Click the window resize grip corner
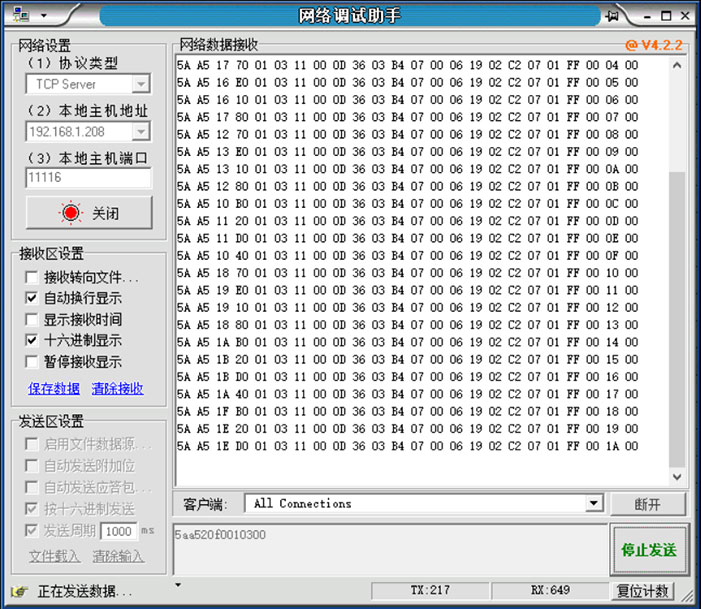The image size is (701, 609). point(686,595)
